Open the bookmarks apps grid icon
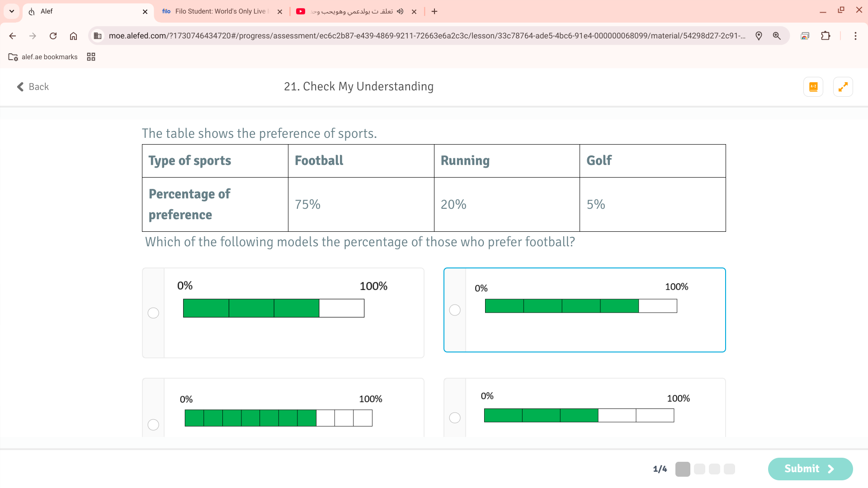The width and height of the screenshot is (868, 488). [91, 57]
